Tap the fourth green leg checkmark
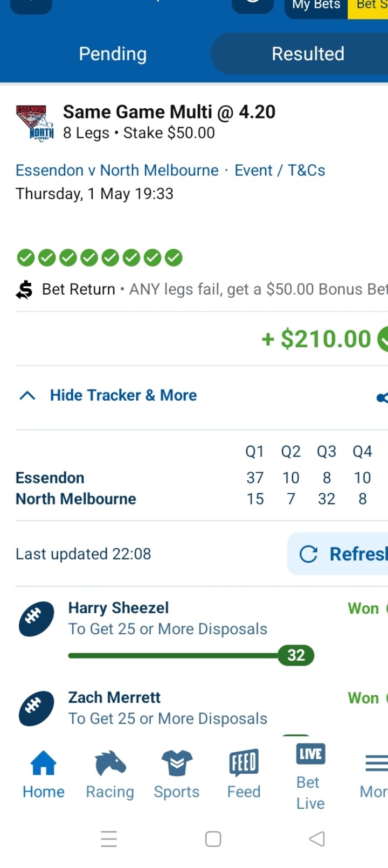Screen dimensions: 388x868 [89, 258]
